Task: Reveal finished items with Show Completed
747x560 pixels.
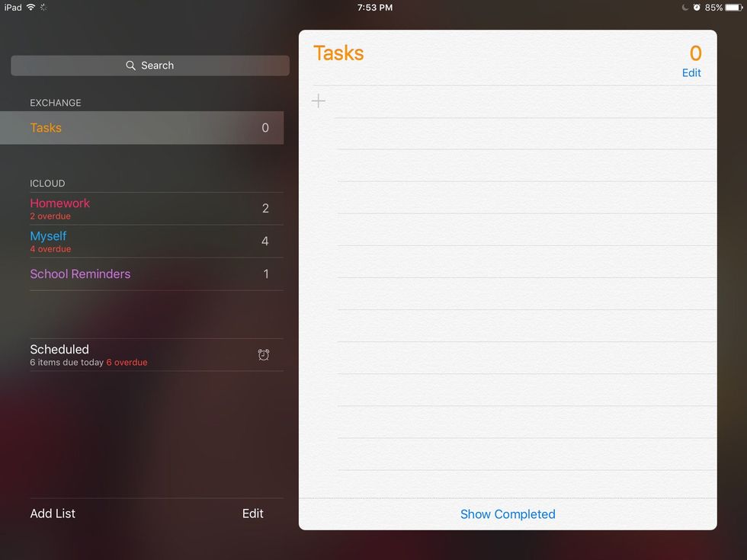Action: [508, 514]
